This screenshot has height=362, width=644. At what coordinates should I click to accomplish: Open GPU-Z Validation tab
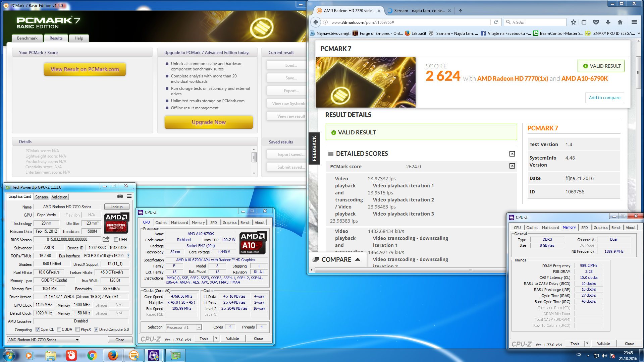[x=59, y=197]
